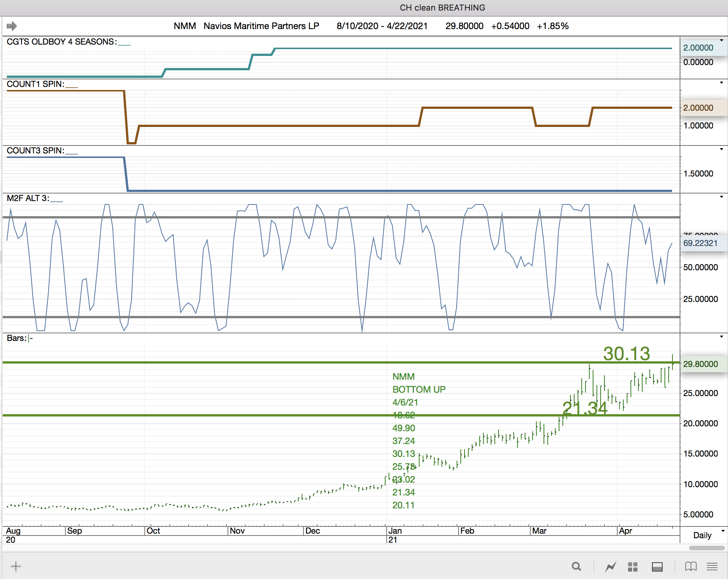
Task: Click the 29.80000 price marker on axis
Action: 700,364
